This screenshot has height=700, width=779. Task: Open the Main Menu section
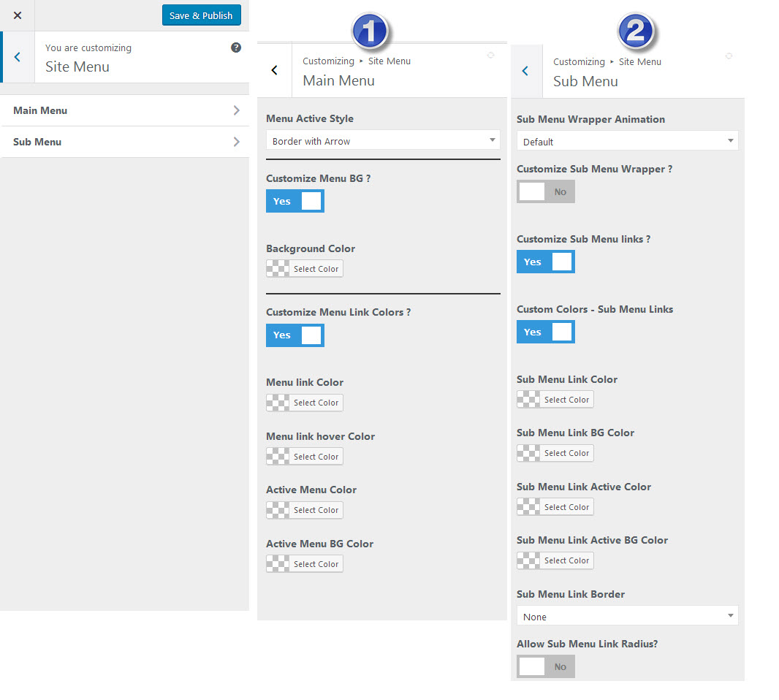(124, 110)
